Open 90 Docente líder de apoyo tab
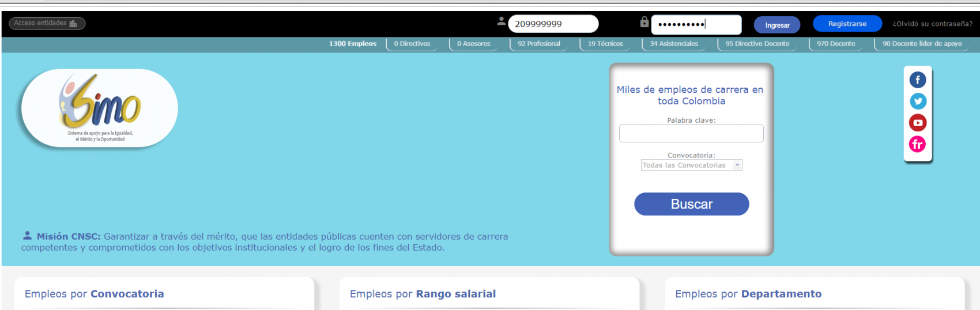 coord(922,44)
